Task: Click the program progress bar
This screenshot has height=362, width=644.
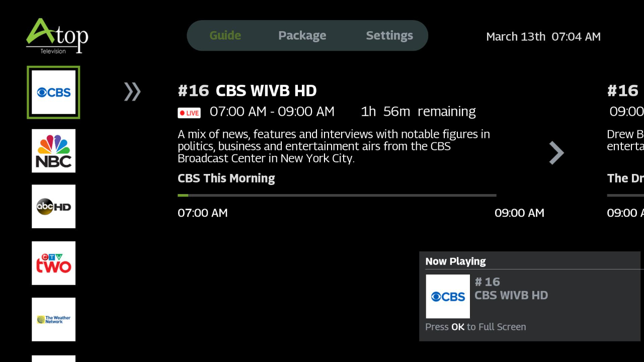Action: pyautogui.click(x=337, y=195)
